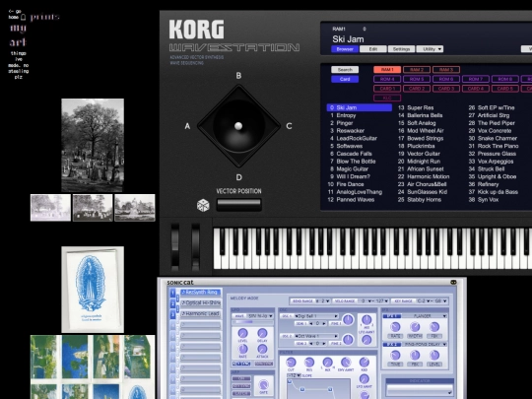
Task: Select the Midnight Run preset
Action: (419, 162)
